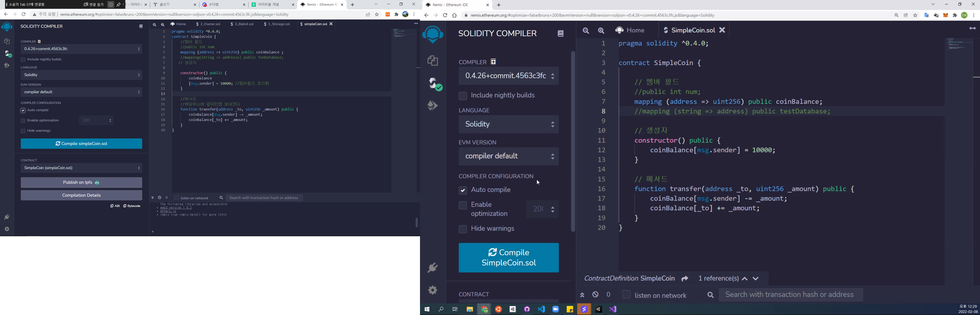Image resolution: width=980 pixels, height=315 pixels.
Task: Enable optimization checkbox in right panel
Action: pos(463,205)
